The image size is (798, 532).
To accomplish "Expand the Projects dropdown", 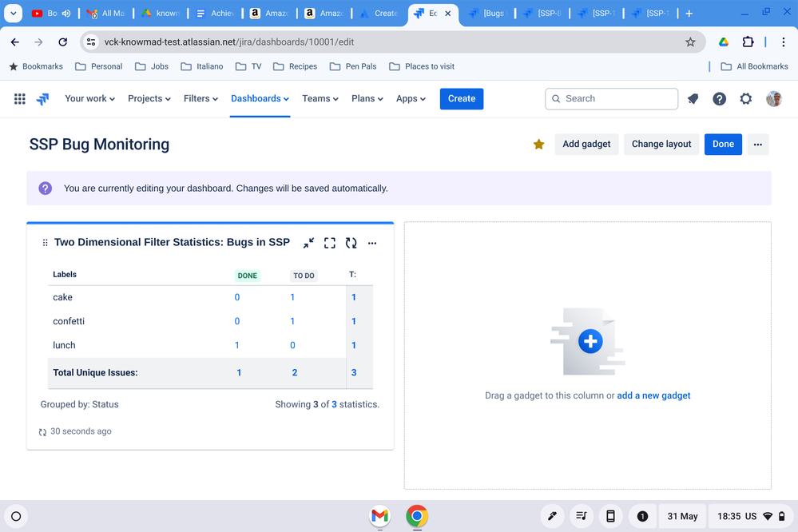I will pos(149,99).
